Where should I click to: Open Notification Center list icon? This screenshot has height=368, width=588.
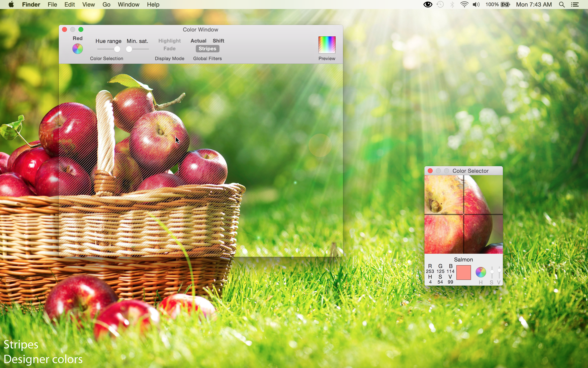pyautogui.click(x=575, y=4)
